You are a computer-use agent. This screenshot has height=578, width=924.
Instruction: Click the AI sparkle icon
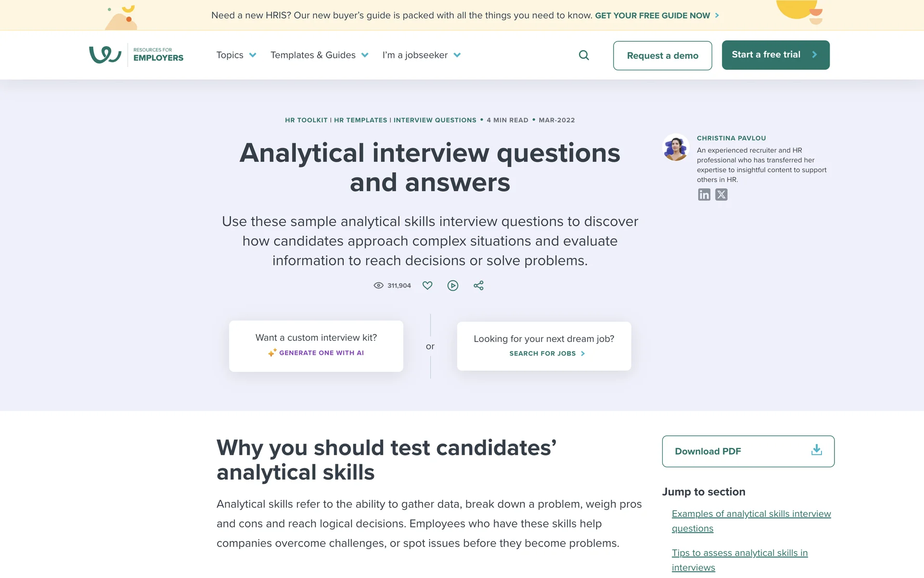tap(272, 353)
